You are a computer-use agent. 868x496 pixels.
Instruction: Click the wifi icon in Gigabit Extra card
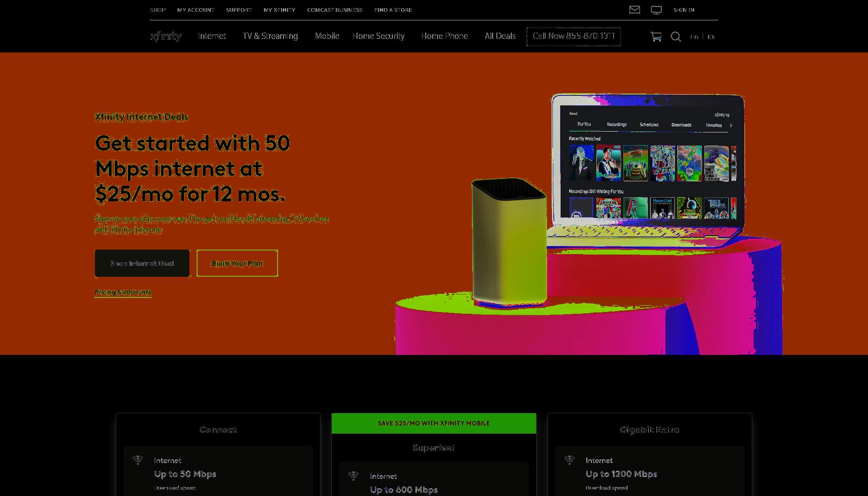coord(570,460)
